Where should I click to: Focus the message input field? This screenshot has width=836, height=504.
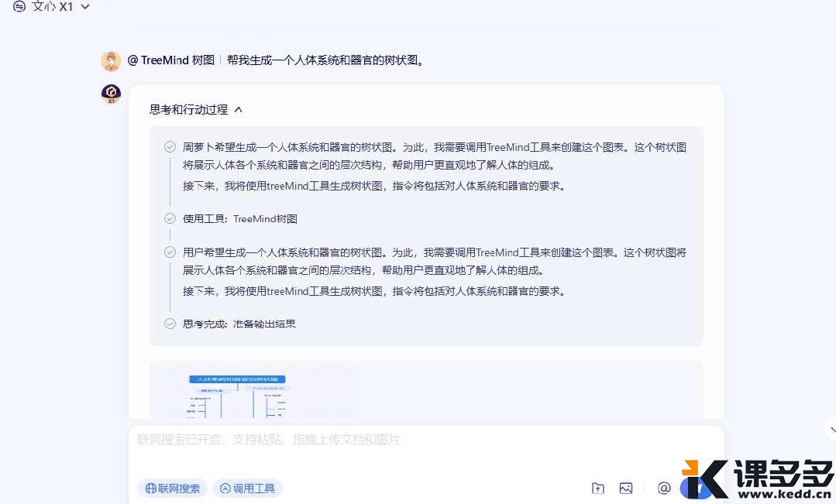425,440
